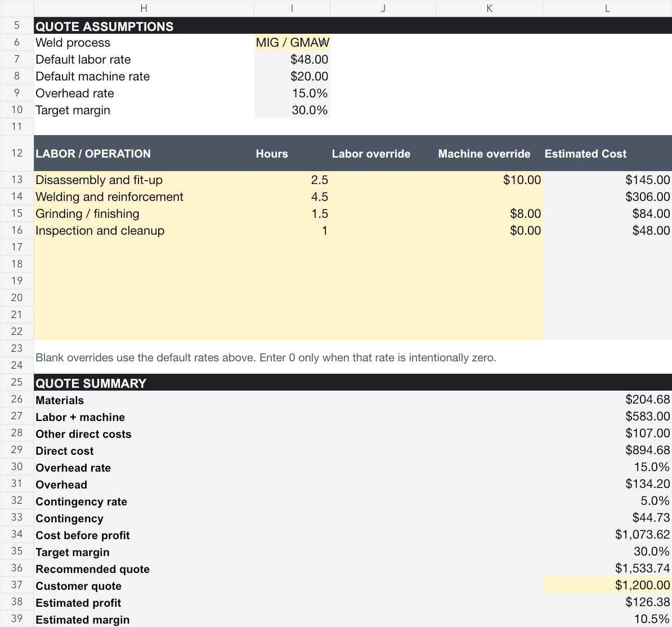This screenshot has width=672, height=627.
Task: Click the Labor + machine value $583.00
Action: tap(607, 416)
